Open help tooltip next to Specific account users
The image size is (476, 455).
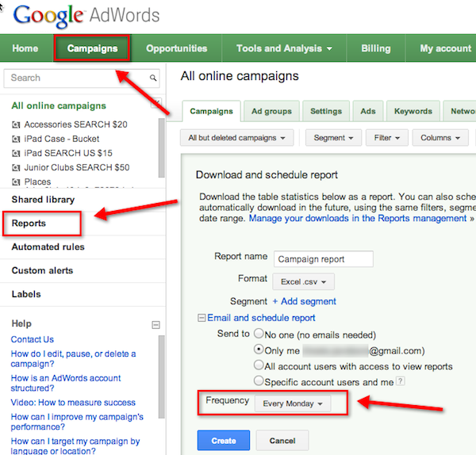coord(401,380)
